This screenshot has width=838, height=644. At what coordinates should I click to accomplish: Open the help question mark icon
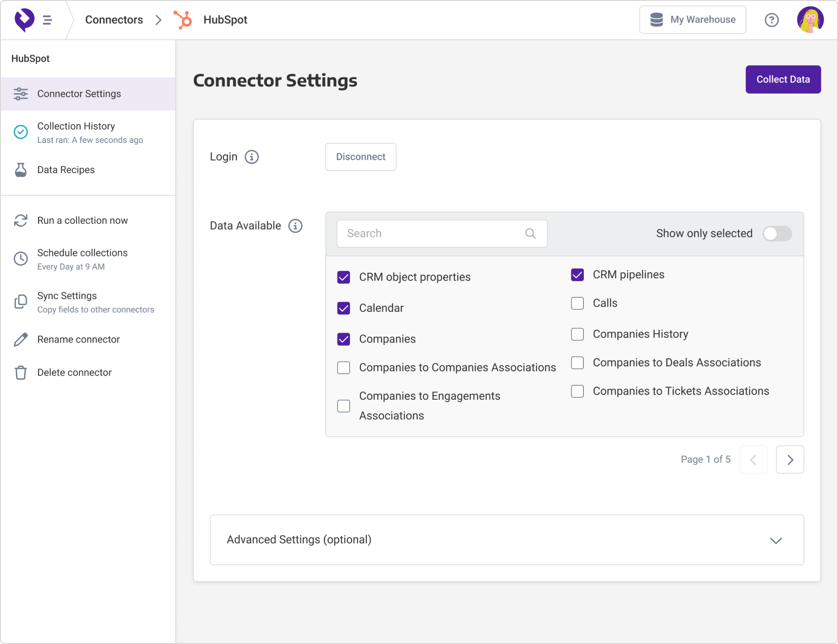tap(771, 20)
